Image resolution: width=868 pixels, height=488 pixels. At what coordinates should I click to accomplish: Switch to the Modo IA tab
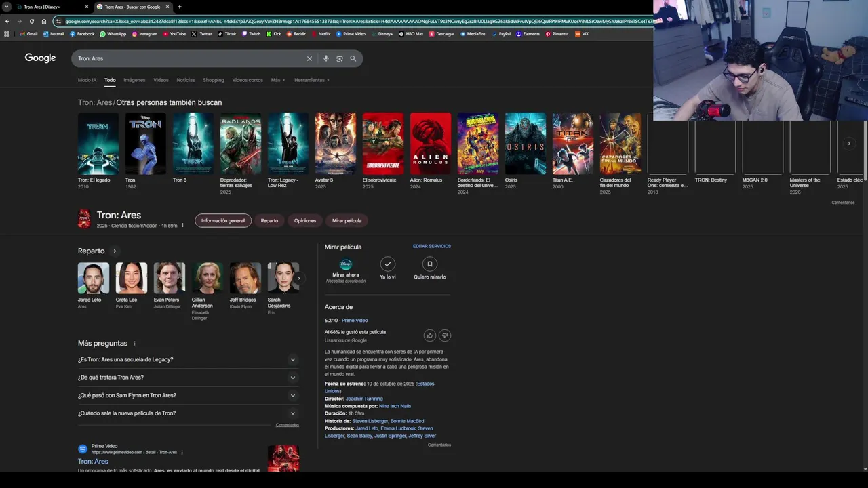click(87, 80)
